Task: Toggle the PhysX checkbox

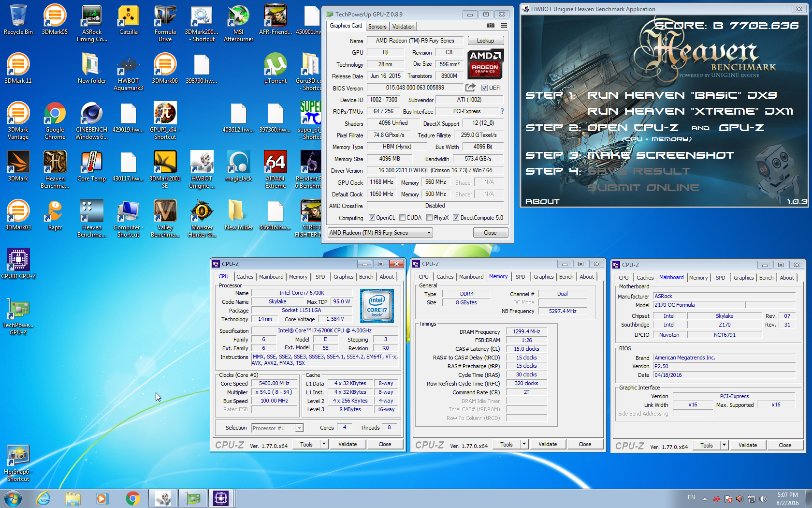Action: 429,218
